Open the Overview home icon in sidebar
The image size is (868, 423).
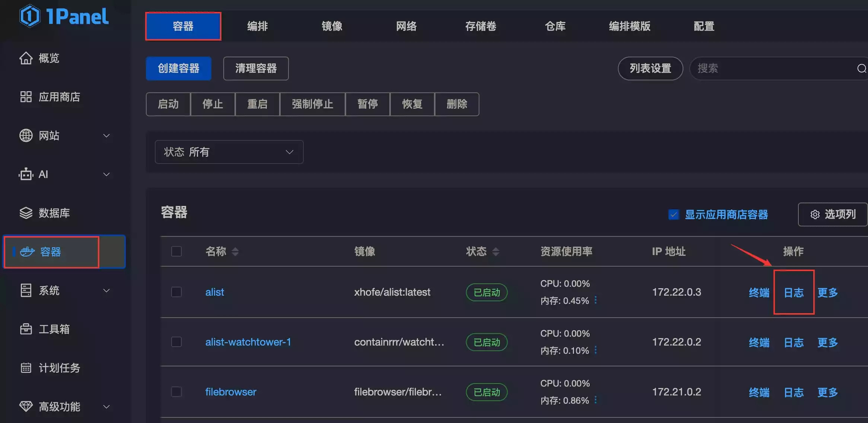(x=26, y=58)
